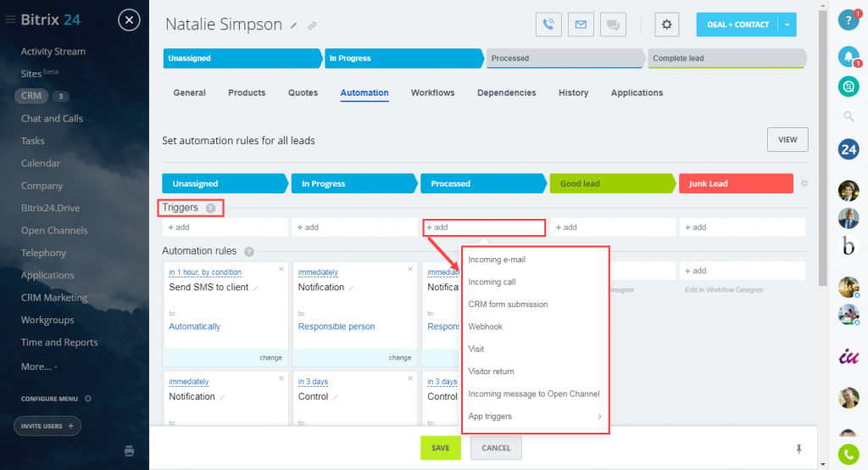This screenshot has width=868, height=470.
Task: Click the purple 'iu' avatar in right sidebar
Action: click(848, 357)
